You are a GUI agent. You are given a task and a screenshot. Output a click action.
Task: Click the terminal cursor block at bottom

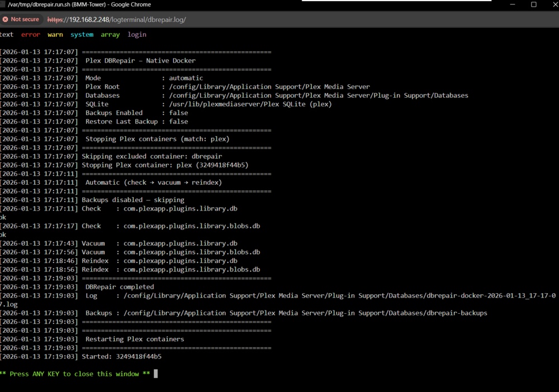coord(156,374)
